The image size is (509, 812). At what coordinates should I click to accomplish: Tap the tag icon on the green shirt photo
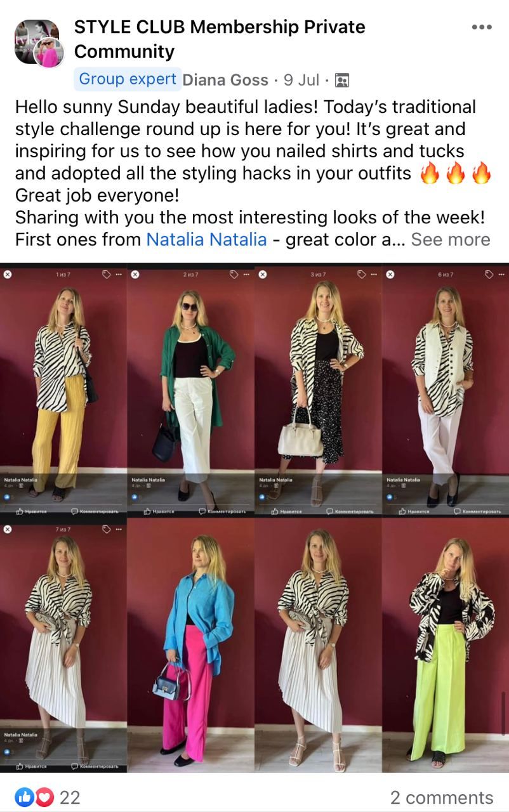pyautogui.click(x=234, y=275)
